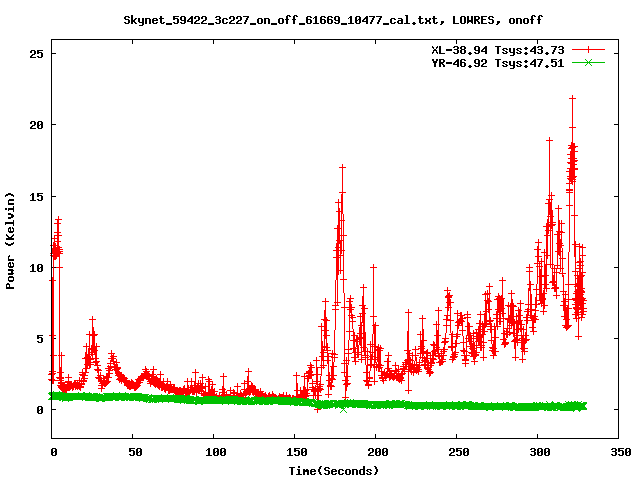Click the plot title containing Skynet_59422_3c227

pos(333,20)
